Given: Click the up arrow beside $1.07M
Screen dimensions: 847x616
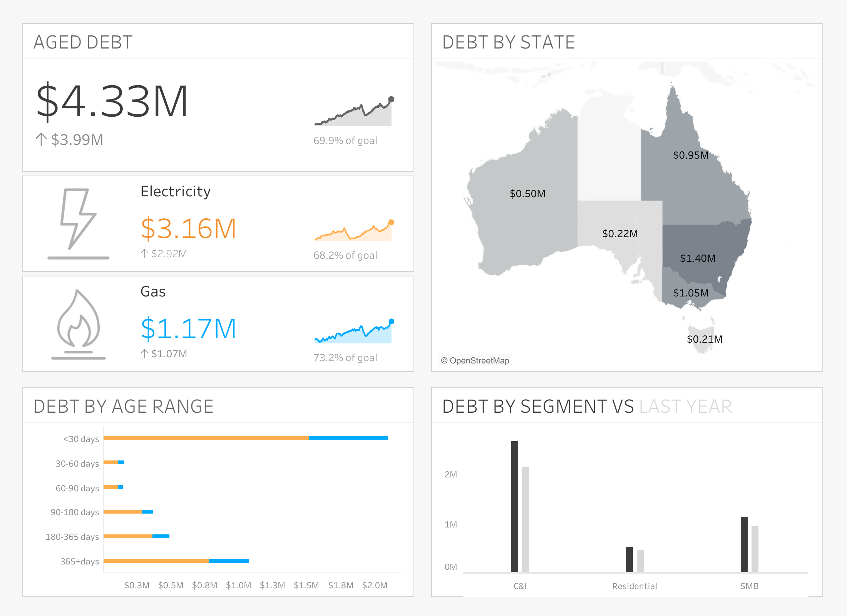Looking at the screenshot, I should tap(144, 353).
